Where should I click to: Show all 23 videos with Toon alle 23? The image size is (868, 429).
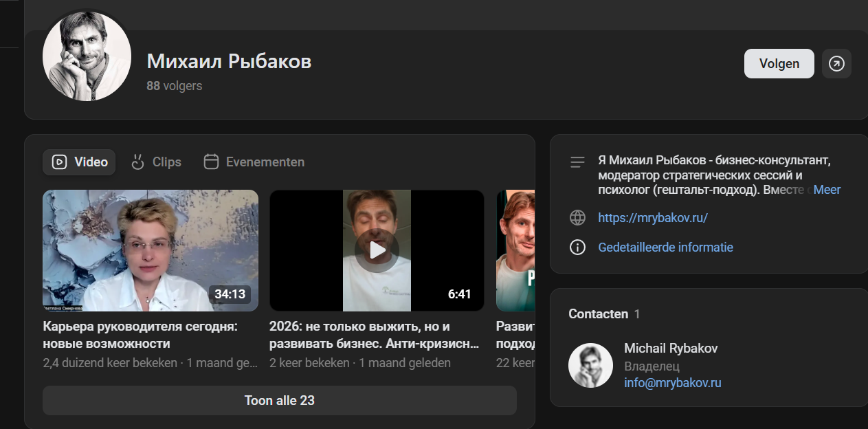click(280, 400)
